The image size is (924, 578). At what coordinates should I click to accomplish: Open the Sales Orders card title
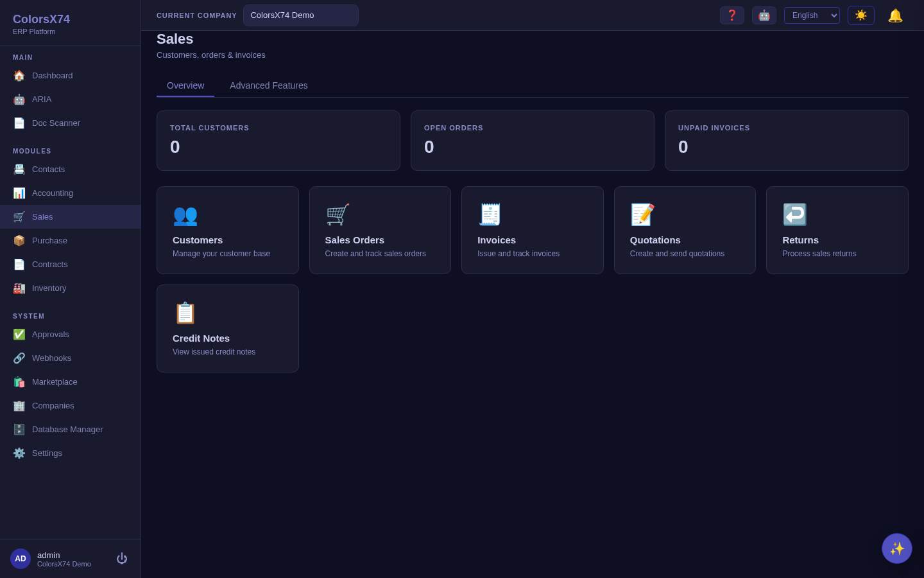pos(355,240)
